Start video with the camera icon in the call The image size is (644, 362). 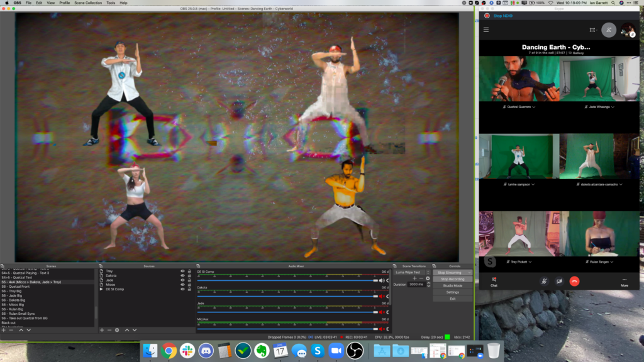[x=559, y=281]
